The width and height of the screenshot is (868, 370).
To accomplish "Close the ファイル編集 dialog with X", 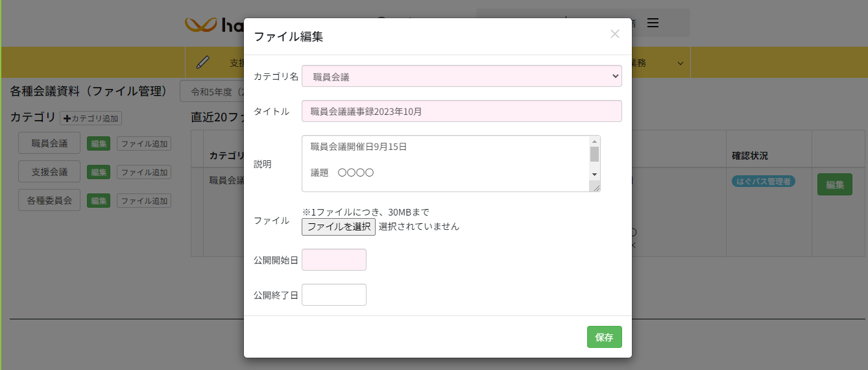I will click(x=615, y=34).
